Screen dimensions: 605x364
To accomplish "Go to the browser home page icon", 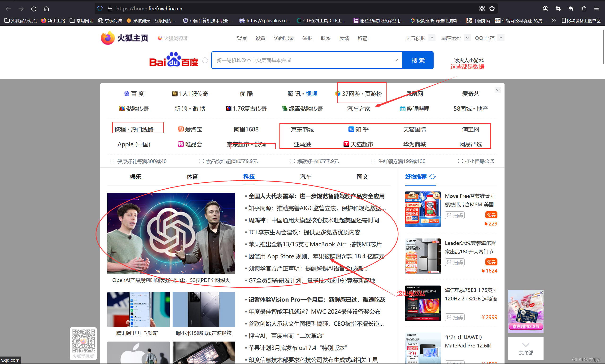I will coord(46,9).
